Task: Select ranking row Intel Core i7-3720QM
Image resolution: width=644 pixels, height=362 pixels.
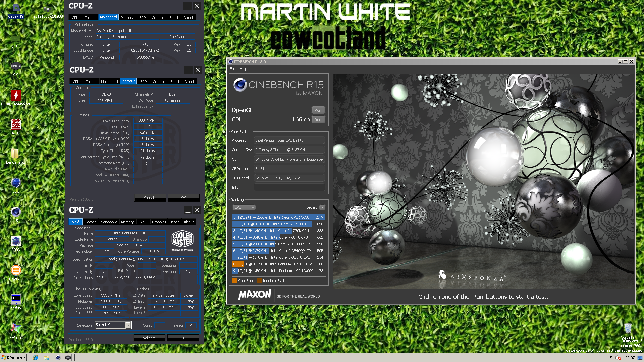Action: coord(278,244)
